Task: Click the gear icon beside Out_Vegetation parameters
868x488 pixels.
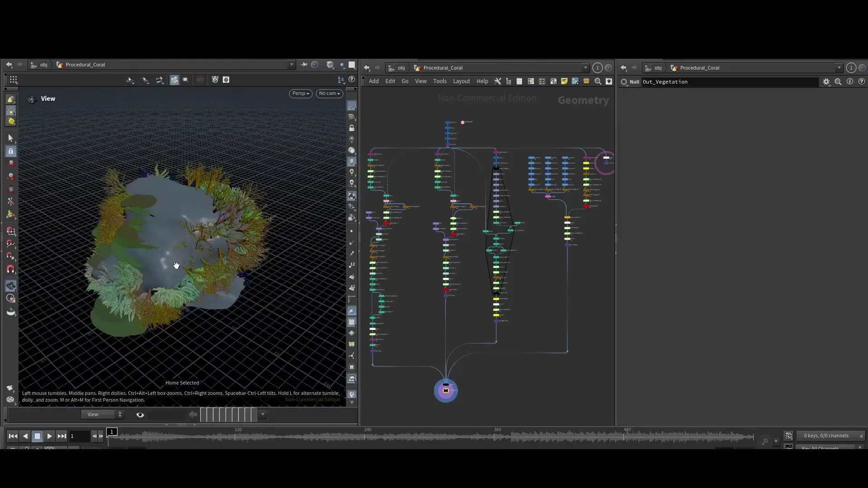Action: (x=827, y=82)
